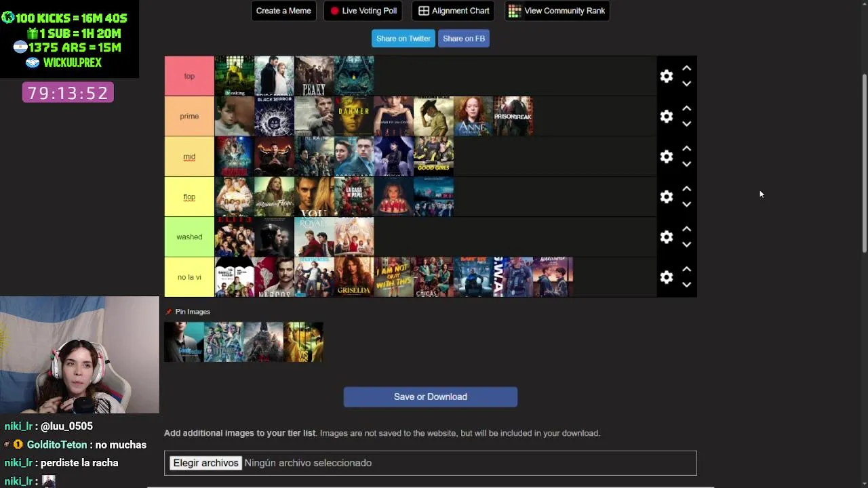Screen dimensions: 868x488
Task: Select the Narcos poster
Action: pyautogui.click(x=274, y=277)
